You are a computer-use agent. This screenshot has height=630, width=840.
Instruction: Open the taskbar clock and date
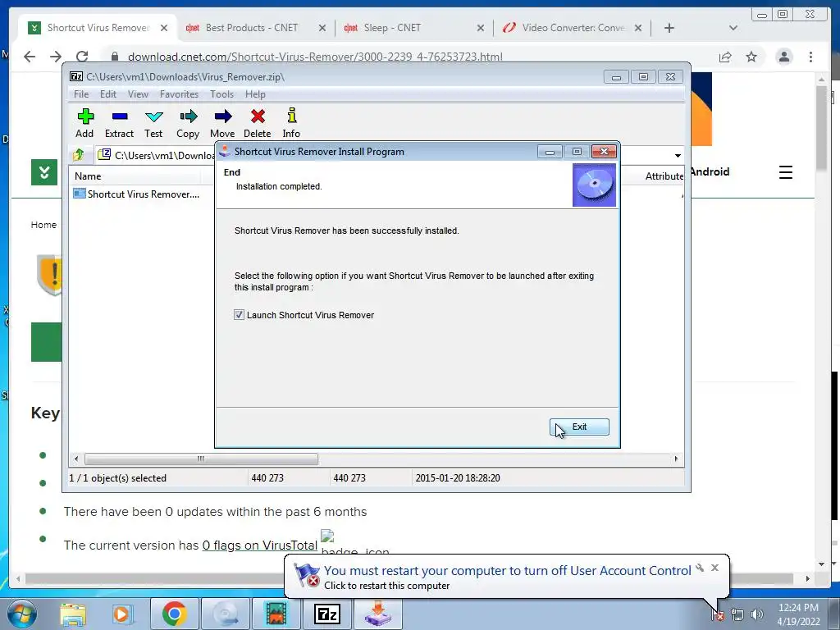[x=798, y=614]
